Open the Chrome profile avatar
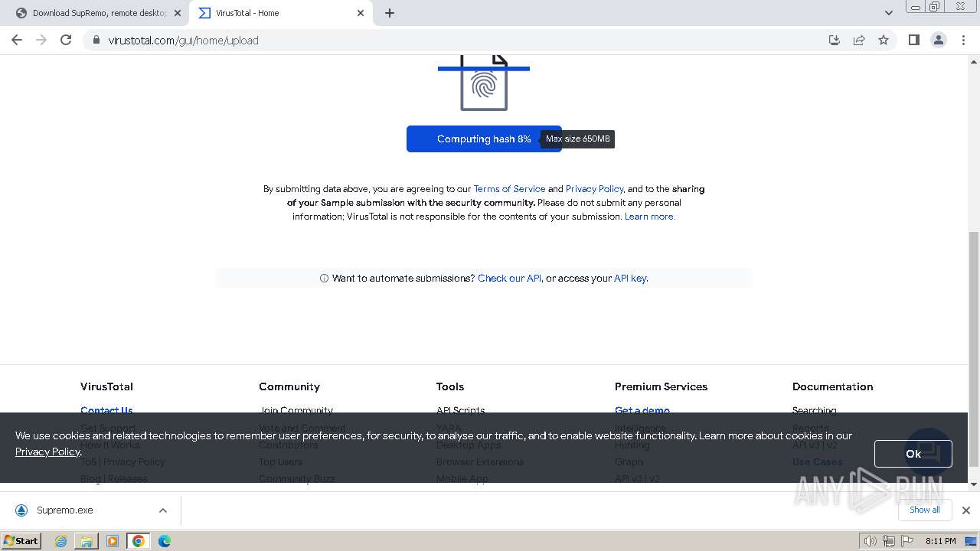The image size is (980, 551). pos(939,40)
